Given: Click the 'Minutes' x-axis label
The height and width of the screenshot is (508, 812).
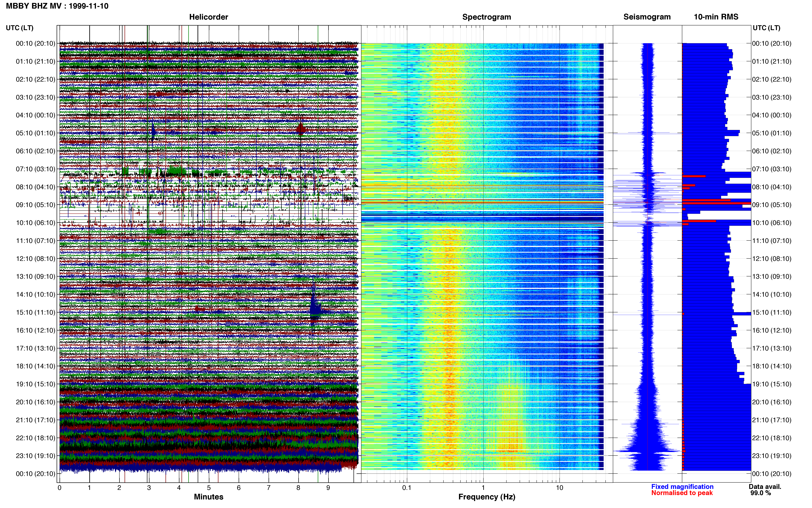Looking at the screenshot, I should click(209, 497).
